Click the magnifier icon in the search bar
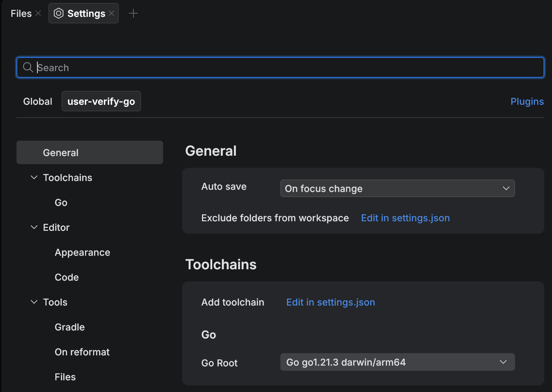 28,67
